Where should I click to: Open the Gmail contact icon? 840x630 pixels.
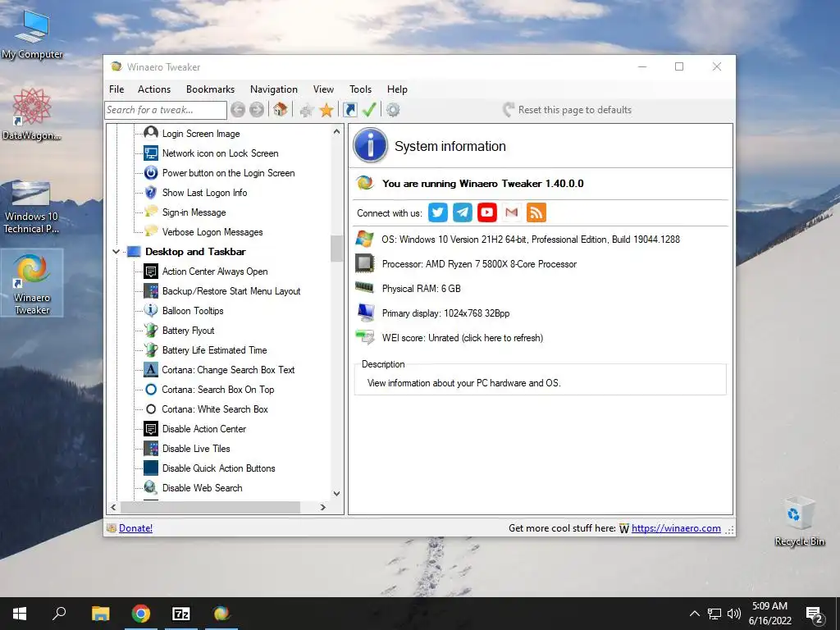512,212
